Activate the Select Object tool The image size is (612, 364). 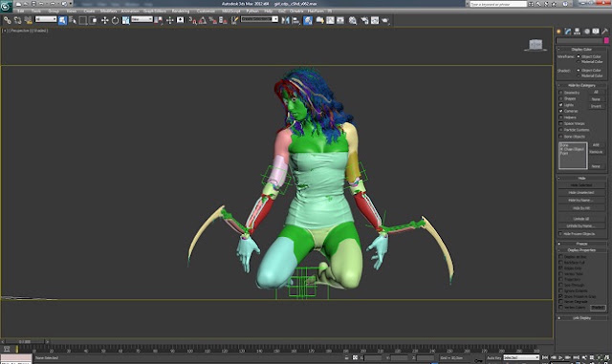click(62, 20)
